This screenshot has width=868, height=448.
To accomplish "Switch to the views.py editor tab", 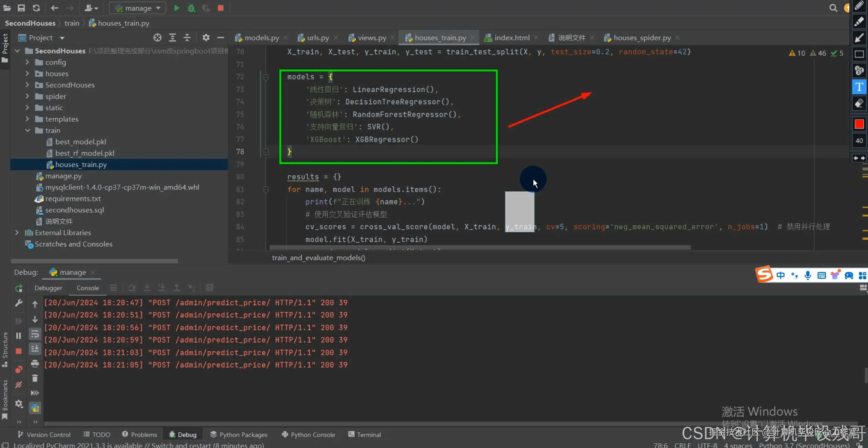I will [372, 38].
